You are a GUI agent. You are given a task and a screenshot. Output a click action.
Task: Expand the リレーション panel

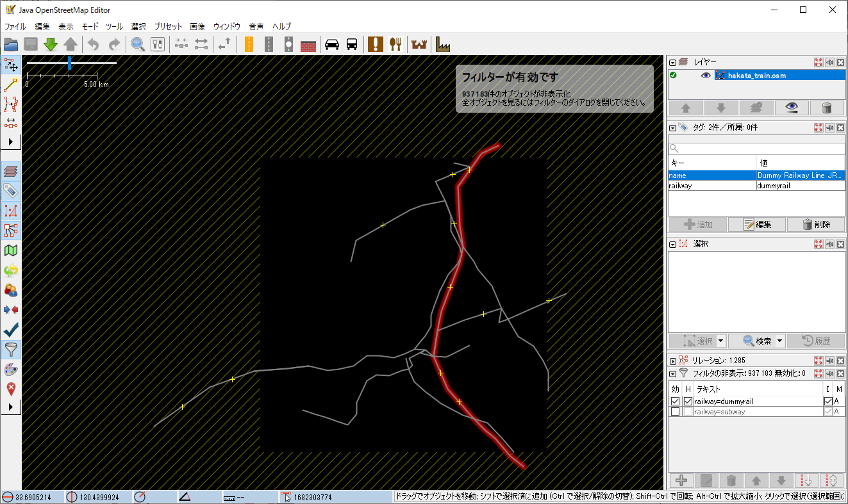tap(673, 361)
